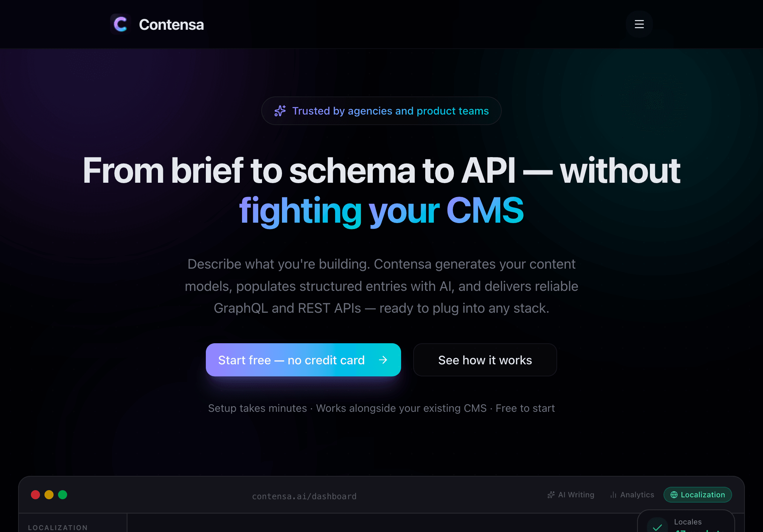Click the sparkle icon in the trusted badge

[x=280, y=110]
